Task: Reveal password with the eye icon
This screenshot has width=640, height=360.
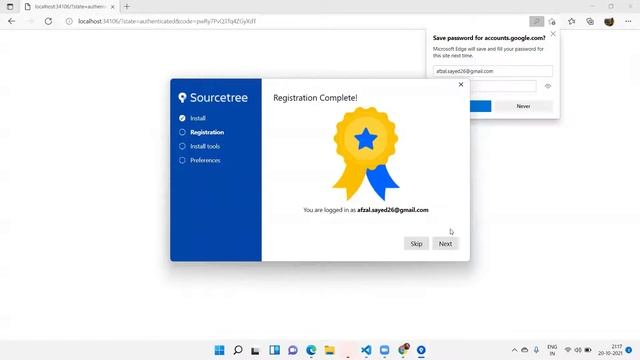Action: point(548,86)
